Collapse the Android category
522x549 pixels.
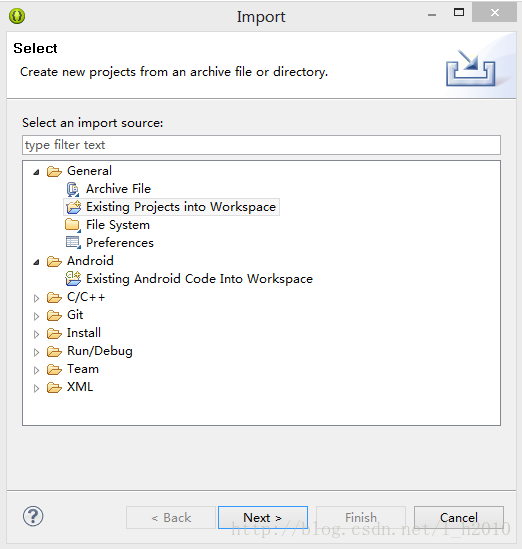coord(36,262)
